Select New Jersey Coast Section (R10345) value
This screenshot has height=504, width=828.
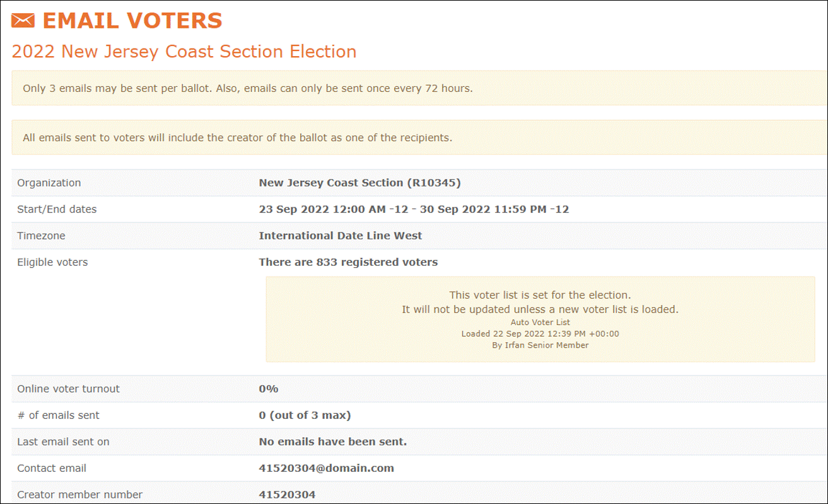[x=360, y=183]
